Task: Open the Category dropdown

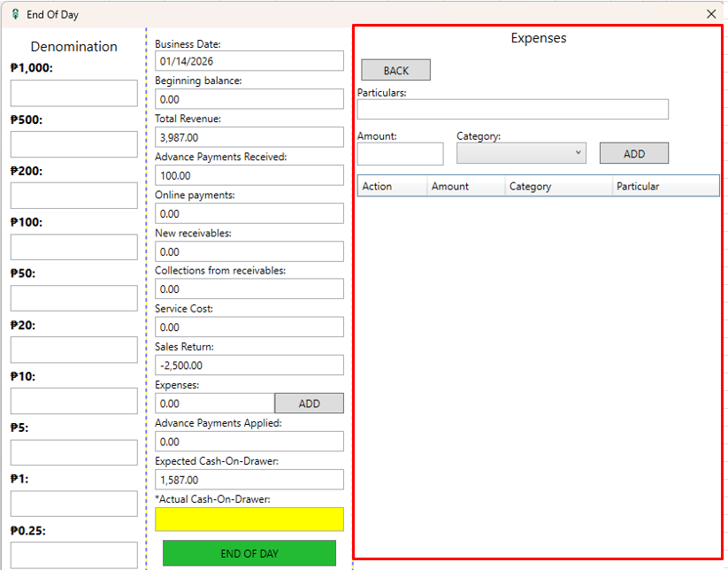Action: 521,153
